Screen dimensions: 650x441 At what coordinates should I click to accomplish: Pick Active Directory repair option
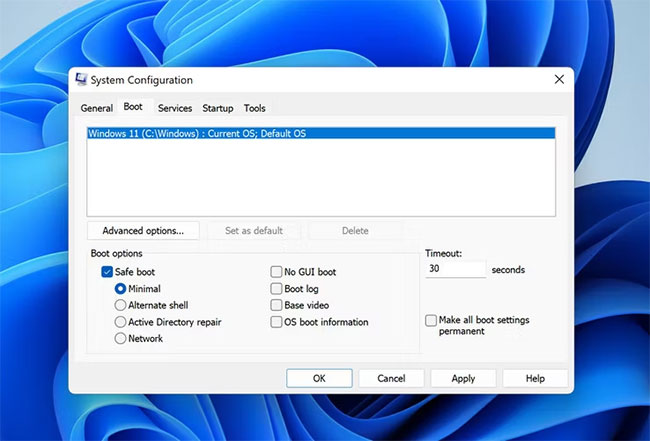(x=121, y=322)
